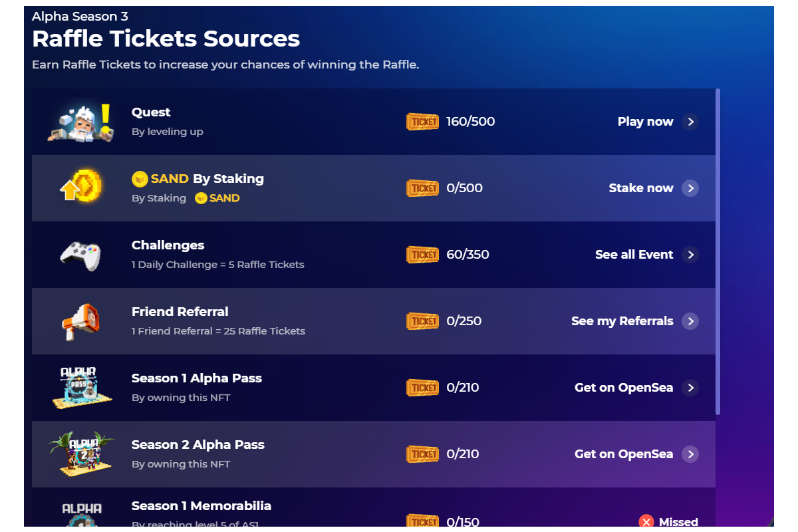
Task: Click the SAND staking coin icon
Action: pyautogui.click(x=80, y=186)
